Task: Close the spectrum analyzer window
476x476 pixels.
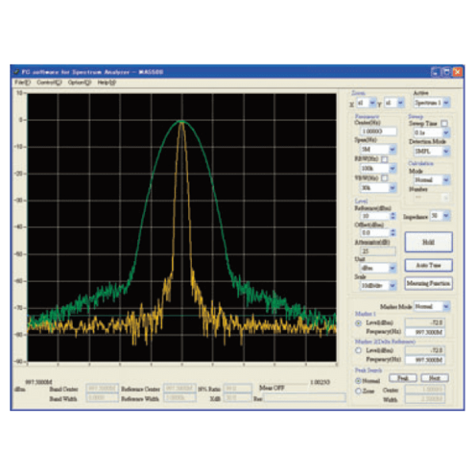Action: point(457,72)
